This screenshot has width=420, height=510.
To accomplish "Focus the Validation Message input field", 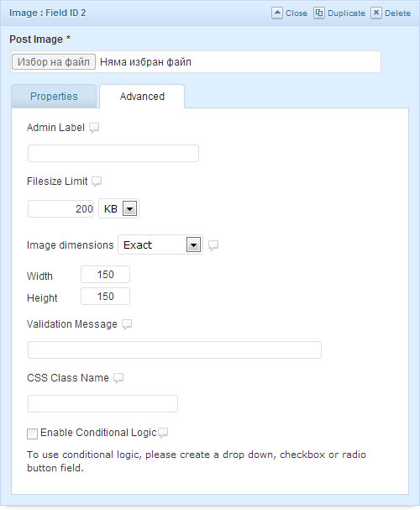I will tap(175, 350).
